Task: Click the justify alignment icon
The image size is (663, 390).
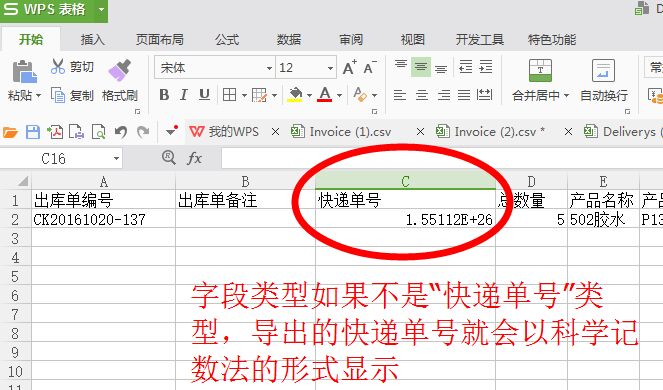Action: tap(464, 95)
